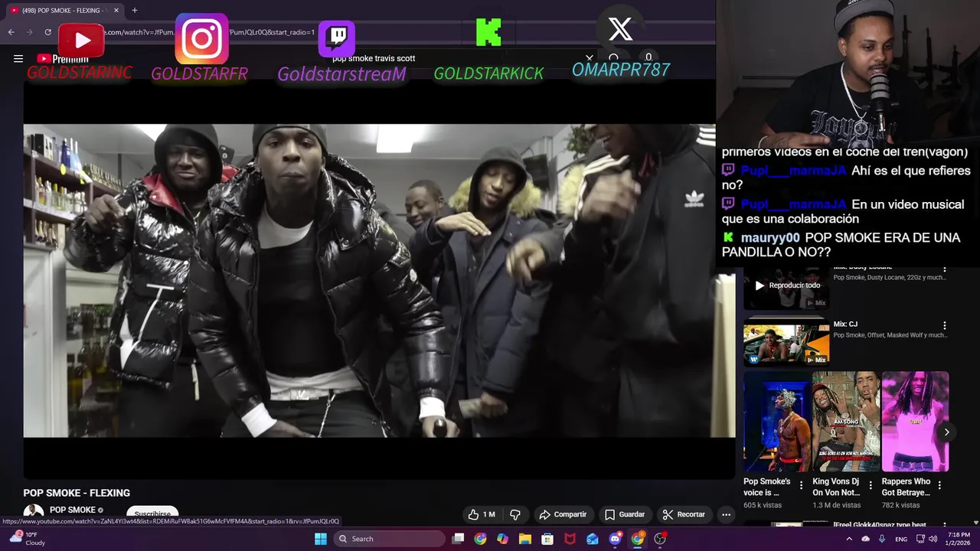Image resolution: width=980 pixels, height=551 pixels.
Task: Click the main video player area
Action: click(x=379, y=280)
